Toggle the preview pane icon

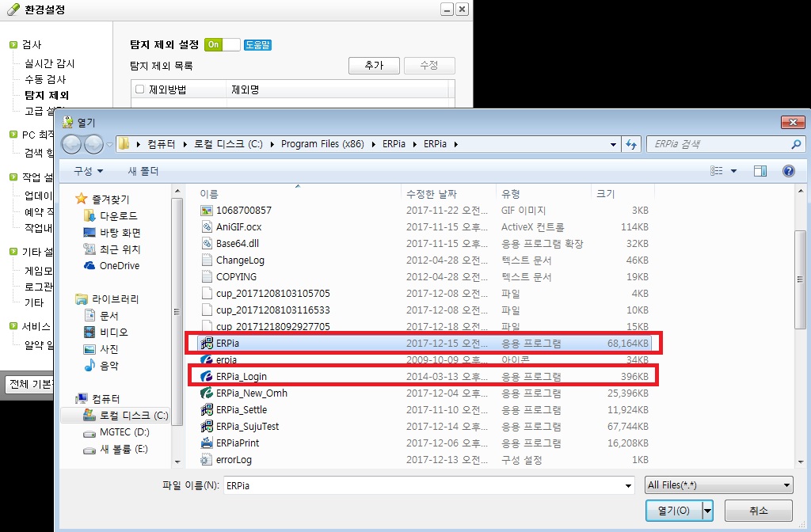pos(760,171)
